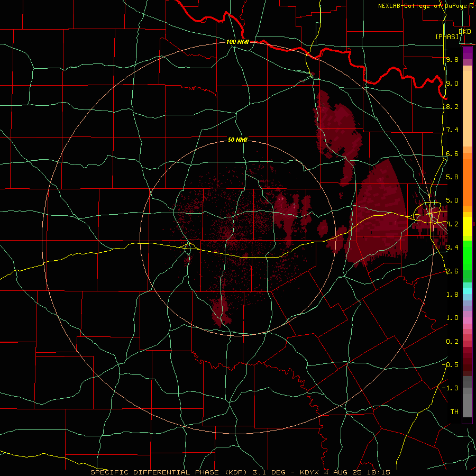The width and height of the screenshot is (476, 476).
Task: Click the 6.6 value on the color scale
Action: click(452, 153)
